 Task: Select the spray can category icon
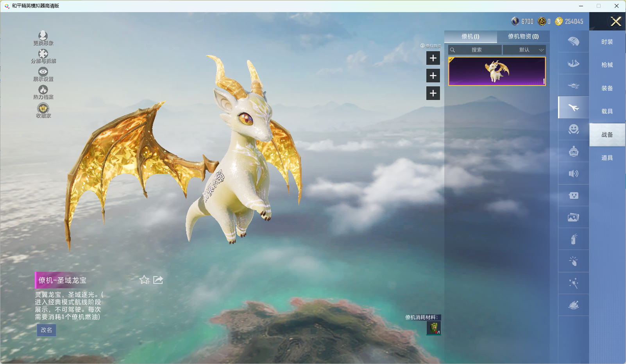point(573,239)
